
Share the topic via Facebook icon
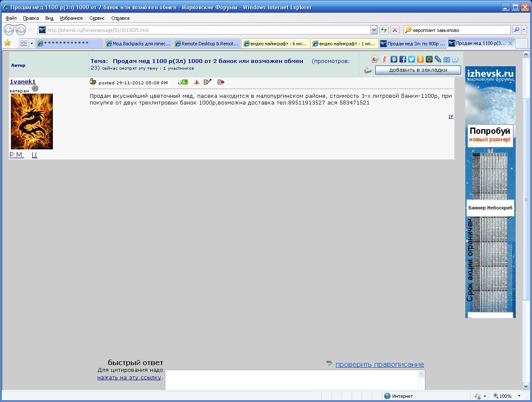point(403,60)
